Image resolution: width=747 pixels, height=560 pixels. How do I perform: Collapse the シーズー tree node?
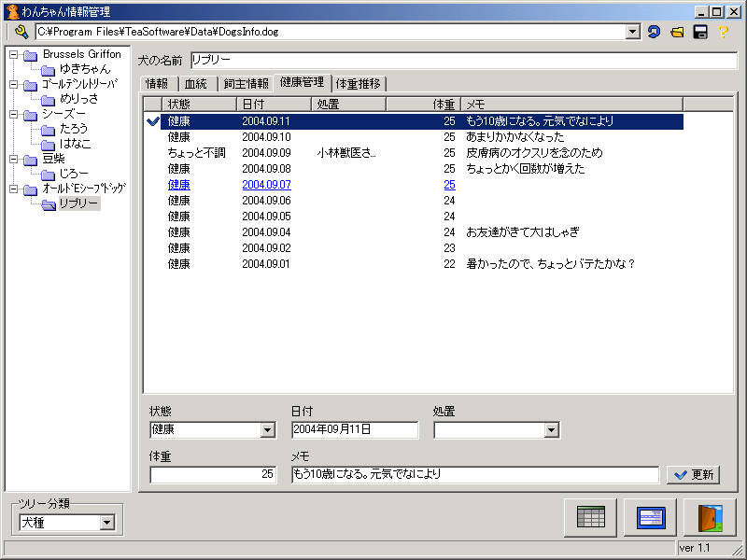pos(14,114)
